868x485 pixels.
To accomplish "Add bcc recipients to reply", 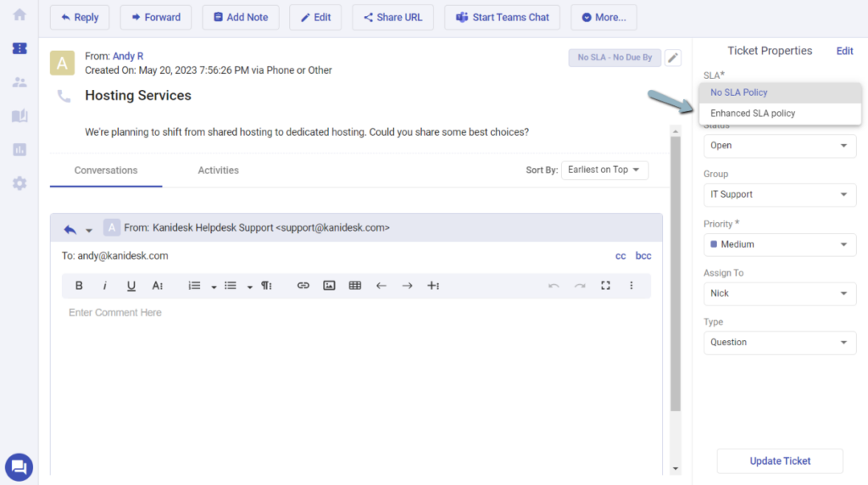I will pos(643,256).
